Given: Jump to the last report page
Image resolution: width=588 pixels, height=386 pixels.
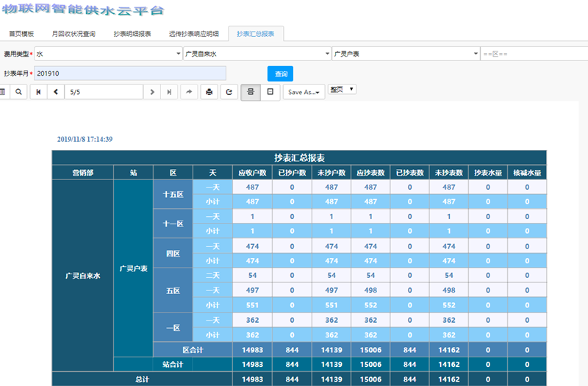Looking at the screenshot, I should (169, 92).
